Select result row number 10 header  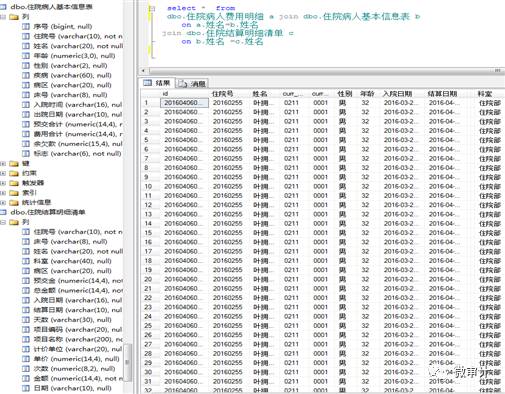click(150, 187)
